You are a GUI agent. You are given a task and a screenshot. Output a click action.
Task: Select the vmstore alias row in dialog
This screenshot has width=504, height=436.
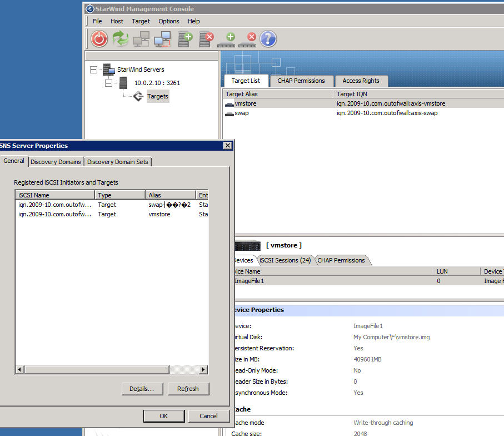tap(112, 214)
